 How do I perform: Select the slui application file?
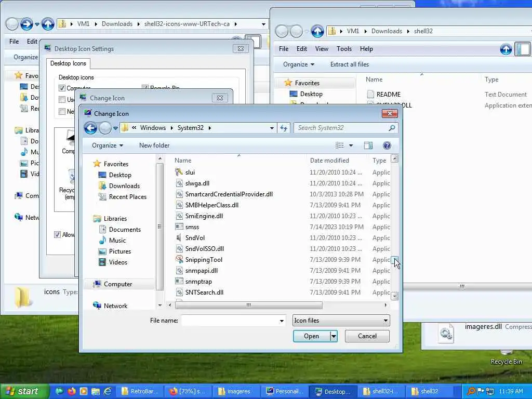point(190,172)
